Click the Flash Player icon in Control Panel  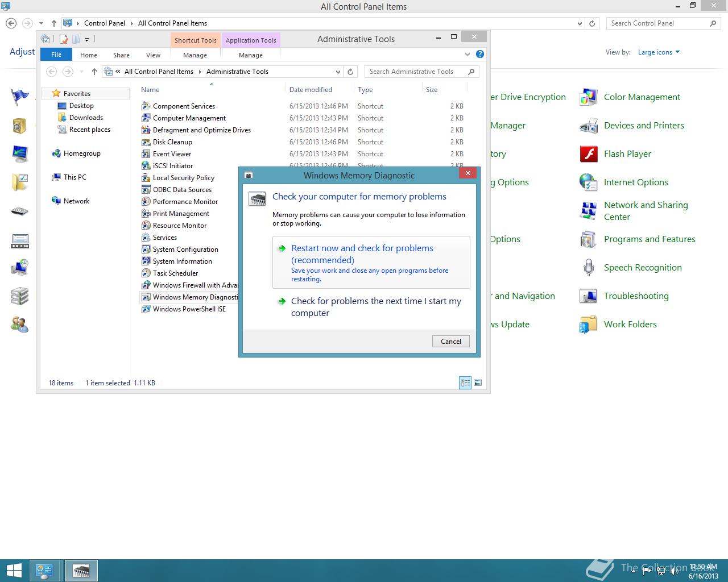pos(588,154)
